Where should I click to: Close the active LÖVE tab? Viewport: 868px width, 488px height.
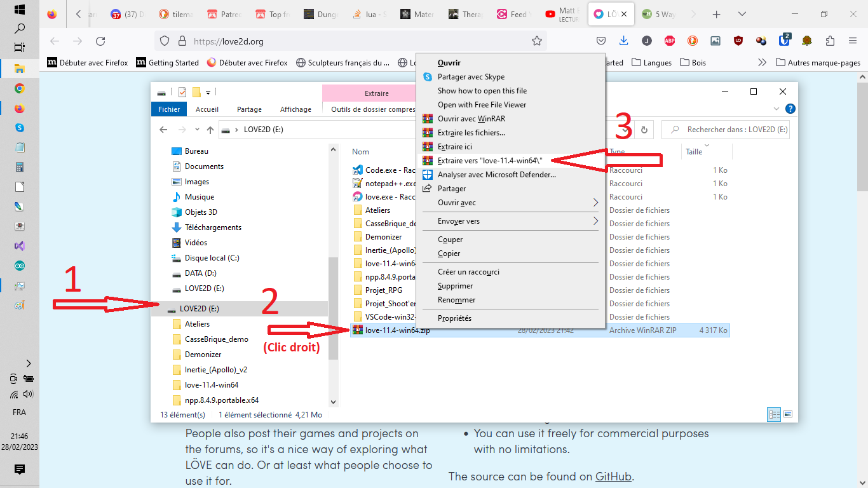[x=624, y=14]
